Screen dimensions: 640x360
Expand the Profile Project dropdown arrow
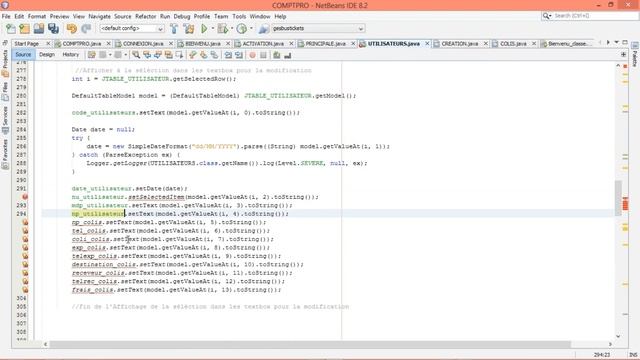251,29
